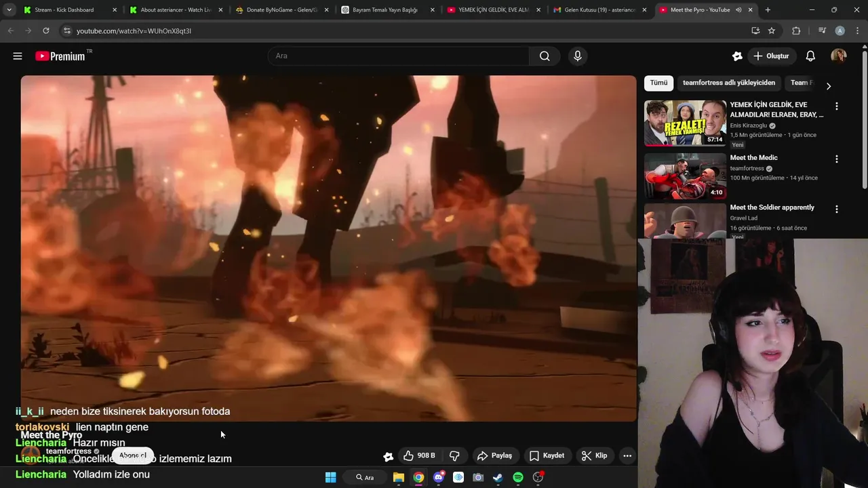Image resolution: width=868 pixels, height=488 pixels.
Task: Close the Donate ByNoGame tab
Action: coord(327,10)
